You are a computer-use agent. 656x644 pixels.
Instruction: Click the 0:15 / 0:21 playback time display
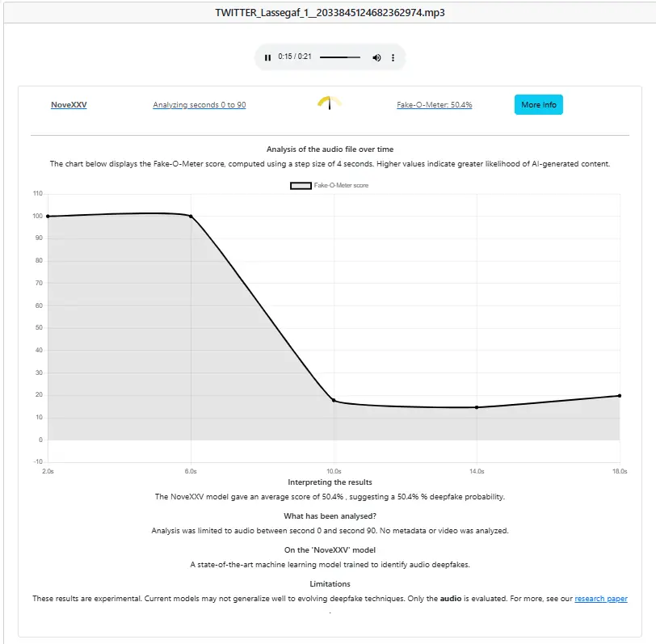pos(295,57)
